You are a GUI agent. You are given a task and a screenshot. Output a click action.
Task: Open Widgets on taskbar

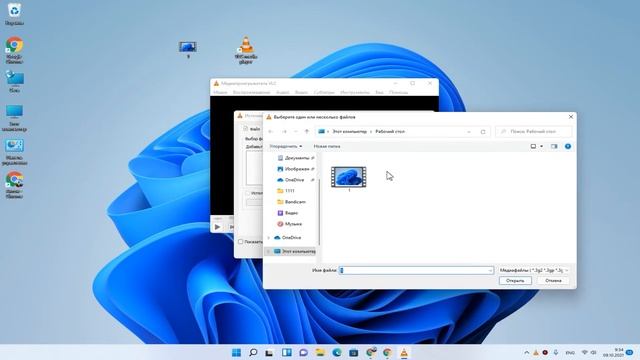(287, 353)
